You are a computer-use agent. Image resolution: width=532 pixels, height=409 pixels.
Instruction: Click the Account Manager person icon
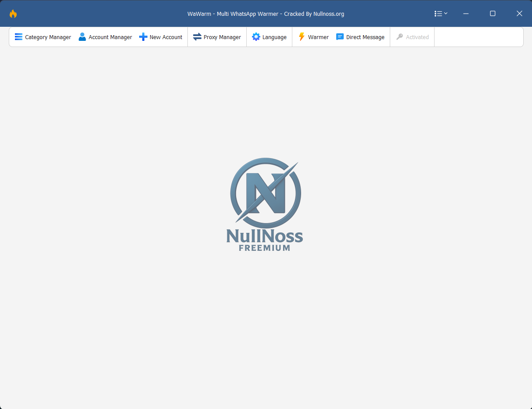click(82, 37)
